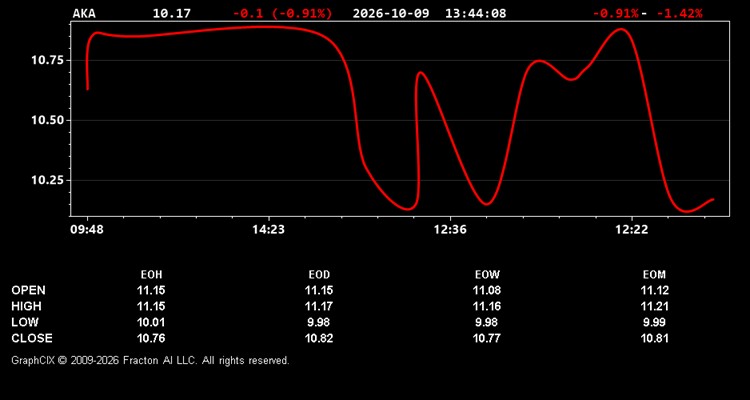
Task: Click EOM low value 9.99
Action: 655,322
